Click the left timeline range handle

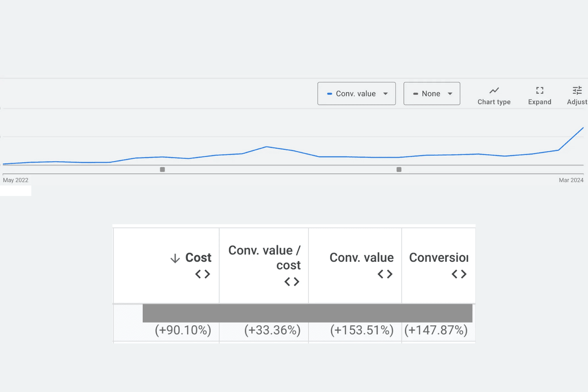(x=162, y=169)
